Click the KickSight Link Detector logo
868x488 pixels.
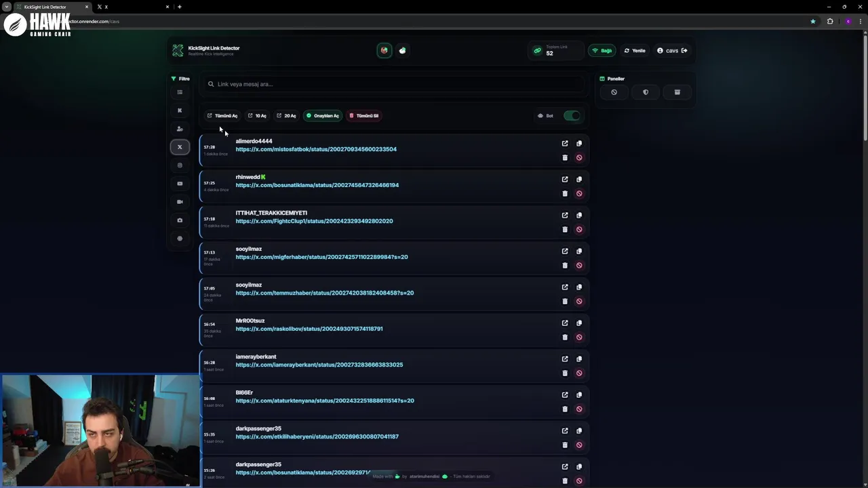coord(178,51)
